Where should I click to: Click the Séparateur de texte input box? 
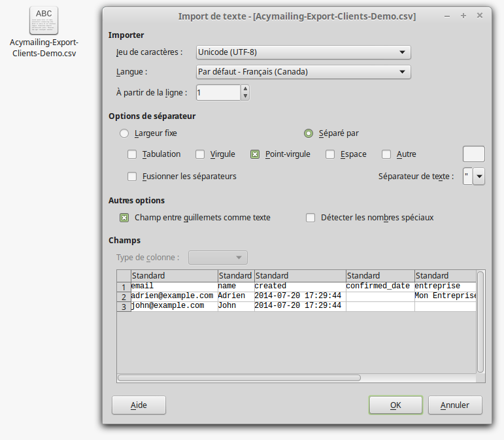click(467, 176)
